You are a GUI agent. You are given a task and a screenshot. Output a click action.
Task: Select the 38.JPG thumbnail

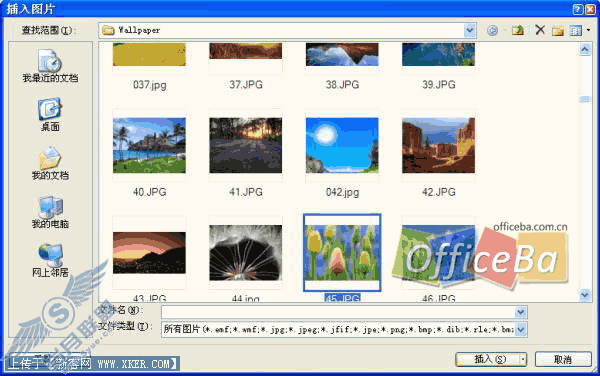pos(342,54)
